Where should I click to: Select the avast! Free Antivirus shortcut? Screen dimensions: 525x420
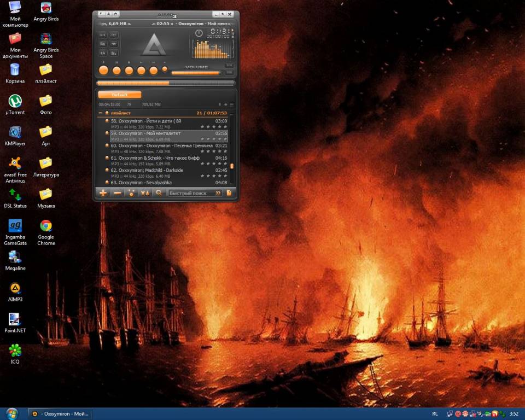[x=15, y=170]
